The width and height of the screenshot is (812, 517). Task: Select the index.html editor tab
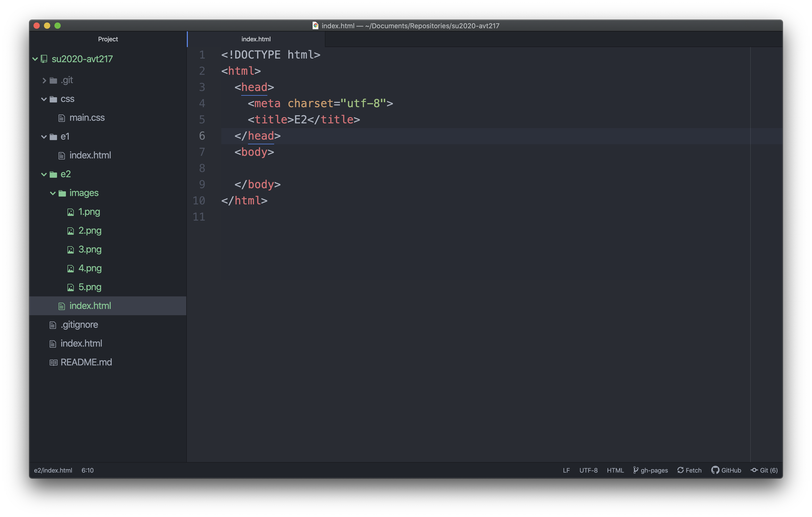point(256,39)
